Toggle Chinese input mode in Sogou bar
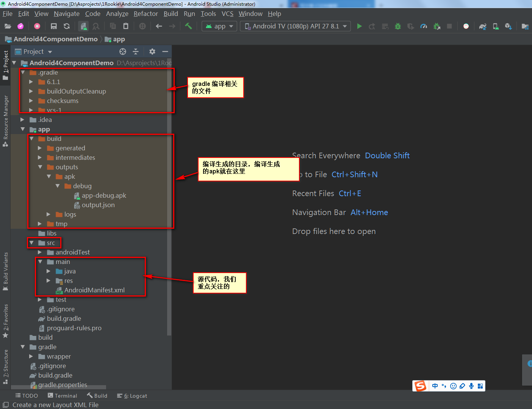 (x=435, y=386)
